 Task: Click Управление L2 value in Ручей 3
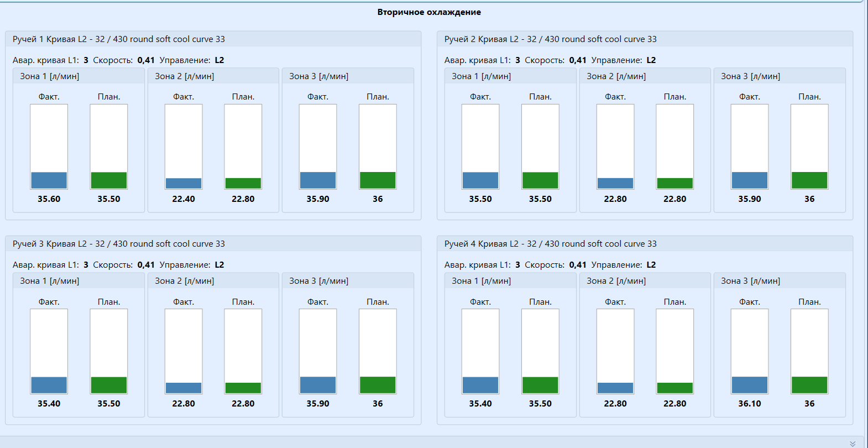tap(219, 265)
